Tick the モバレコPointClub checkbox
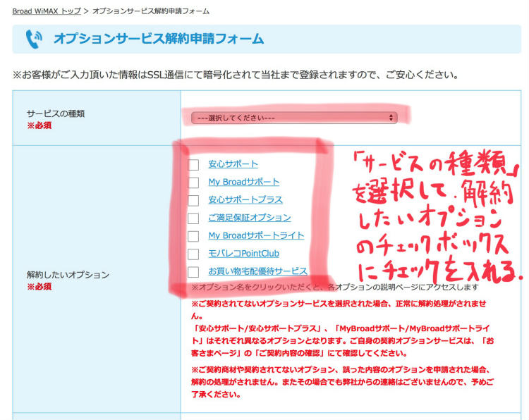Screen dimensions: 529x420 pyautogui.click(x=193, y=254)
